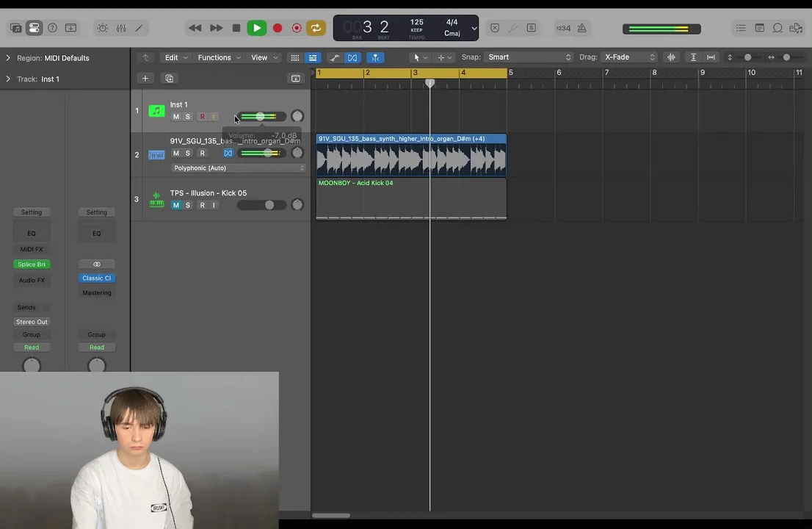Open Quick Help question mark icon

coord(52,28)
